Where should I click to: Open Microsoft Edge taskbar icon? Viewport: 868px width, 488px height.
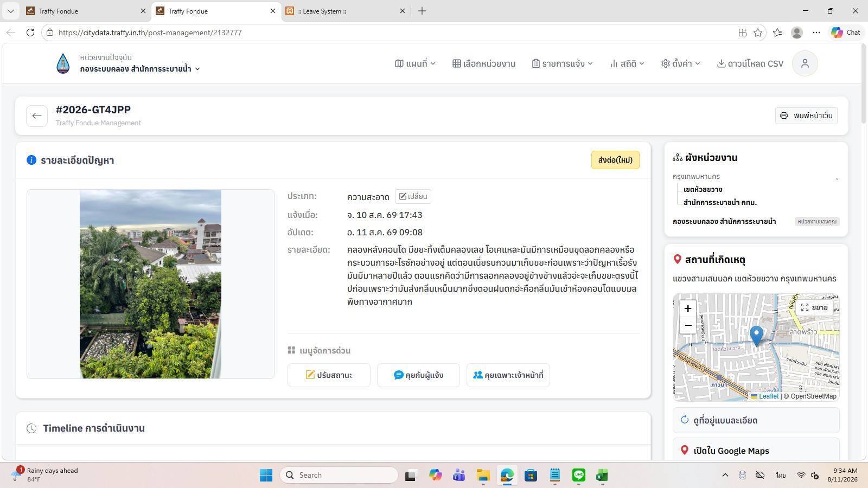(x=507, y=476)
